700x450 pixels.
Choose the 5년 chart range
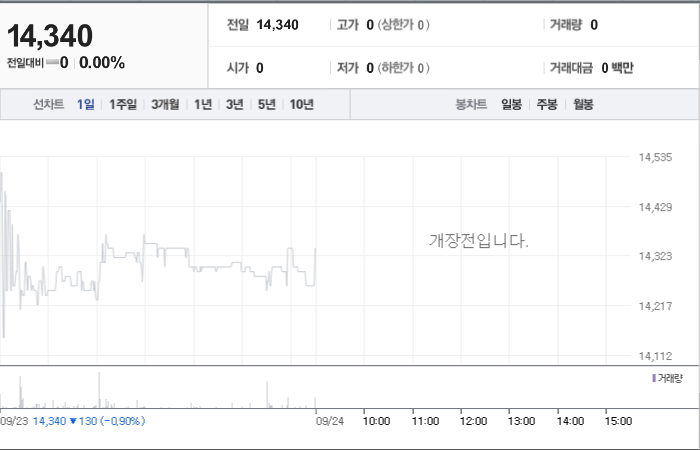pyautogui.click(x=267, y=104)
